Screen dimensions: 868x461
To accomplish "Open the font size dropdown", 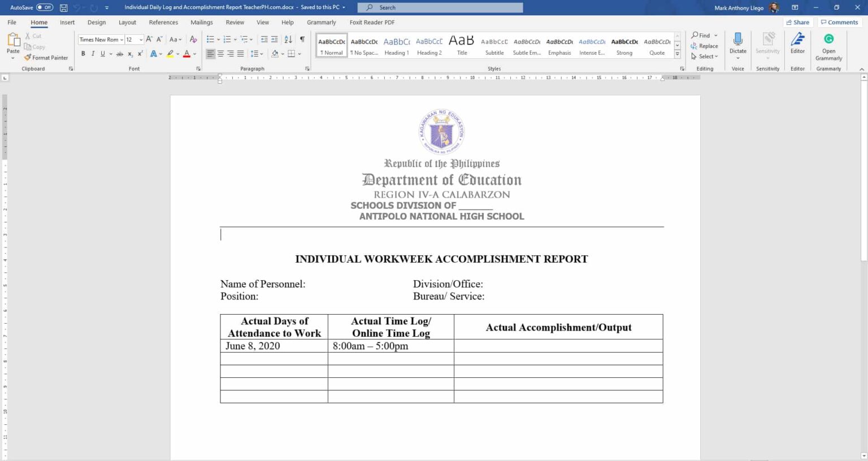I will pyautogui.click(x=141, y=39).
